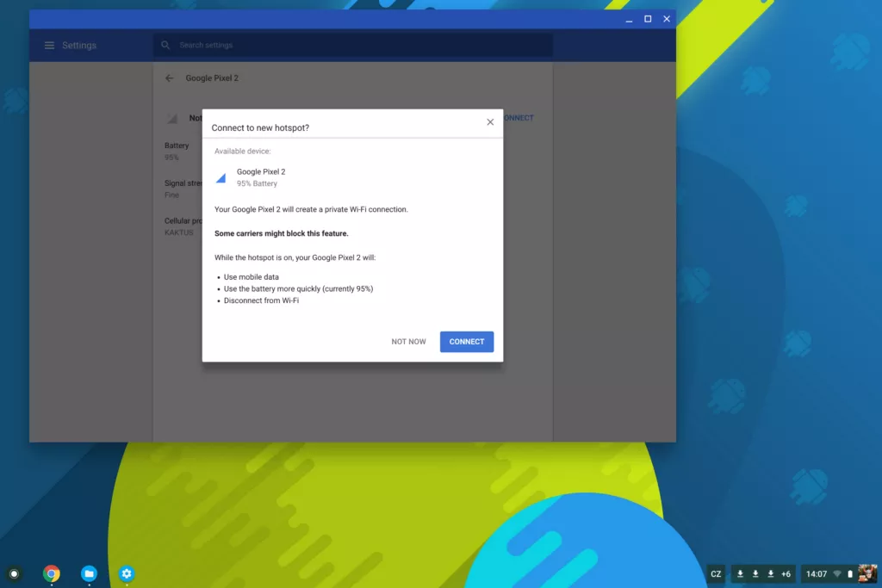882x588 pixels.
Task: Close the hotspot dialog with the X
Action: coord(490,122)
